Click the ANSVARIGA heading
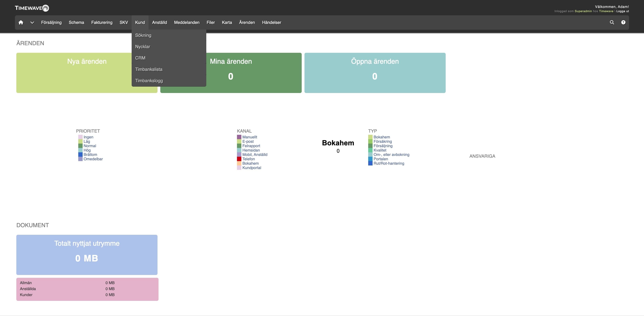Image resolution: width=644 pixels, height=316 pixels. pyautogui.click(x=482, y=156)
